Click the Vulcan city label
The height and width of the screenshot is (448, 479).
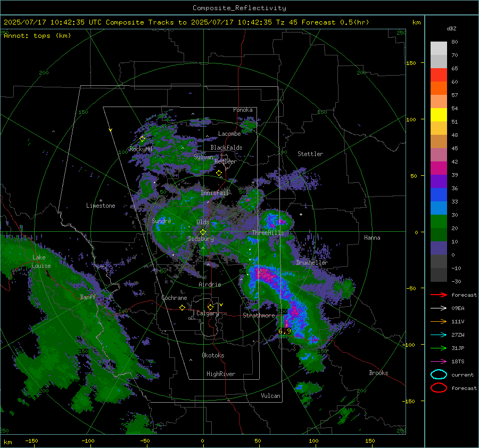click(x=270, y=396)
